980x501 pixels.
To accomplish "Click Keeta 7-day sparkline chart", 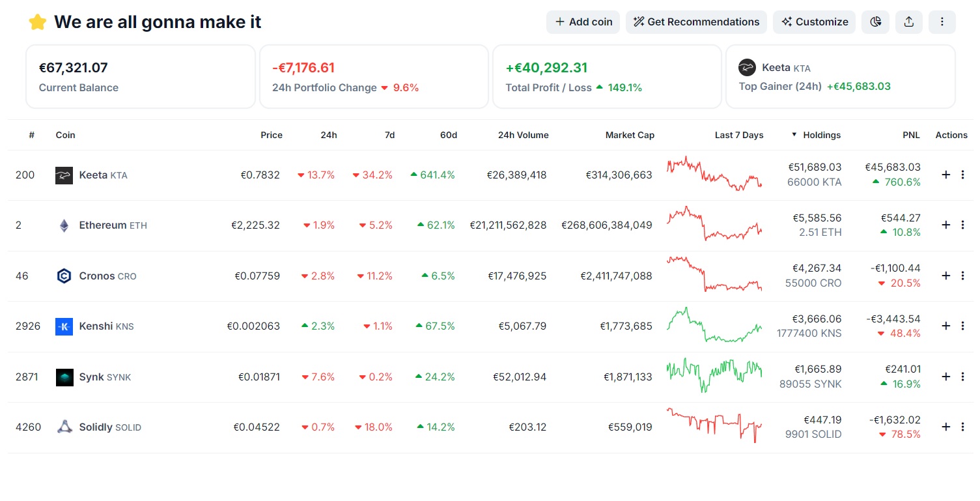I will point(714,173).
